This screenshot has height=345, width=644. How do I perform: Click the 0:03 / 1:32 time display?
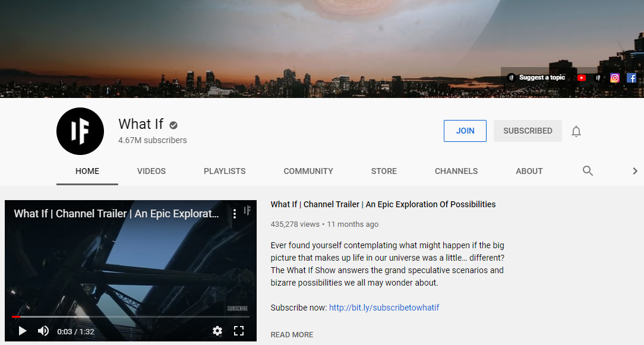tap(75, 331)
